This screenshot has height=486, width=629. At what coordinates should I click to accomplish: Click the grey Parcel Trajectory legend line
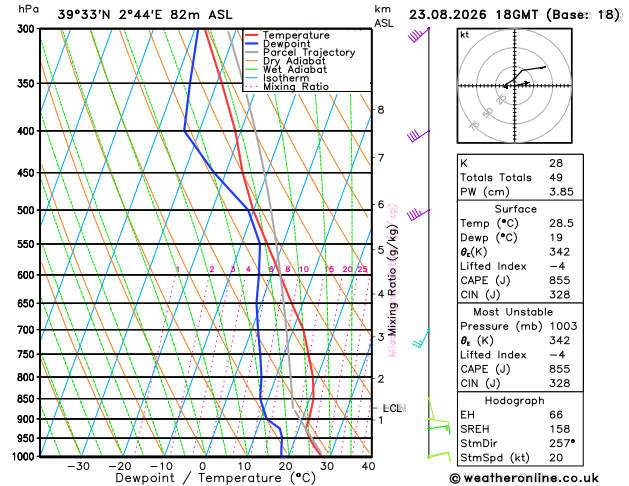click(x=252, y=53)
